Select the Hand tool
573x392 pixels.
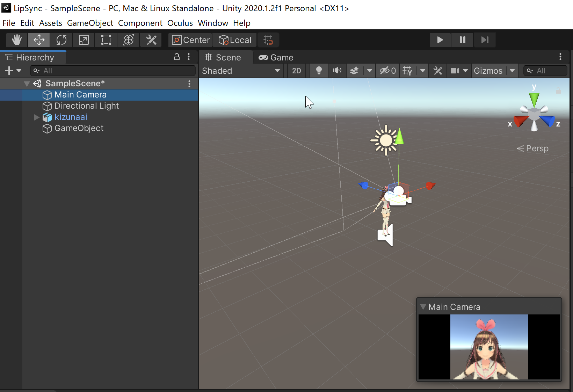click(16, 40)
